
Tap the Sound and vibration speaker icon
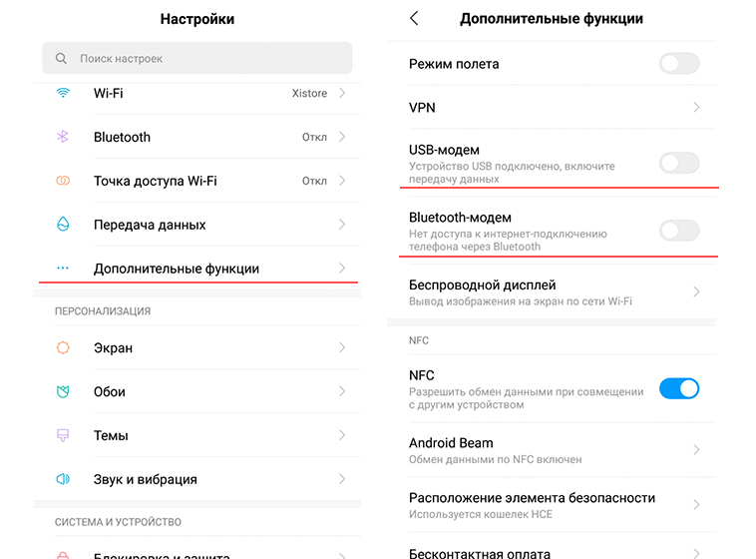(63, 479)
